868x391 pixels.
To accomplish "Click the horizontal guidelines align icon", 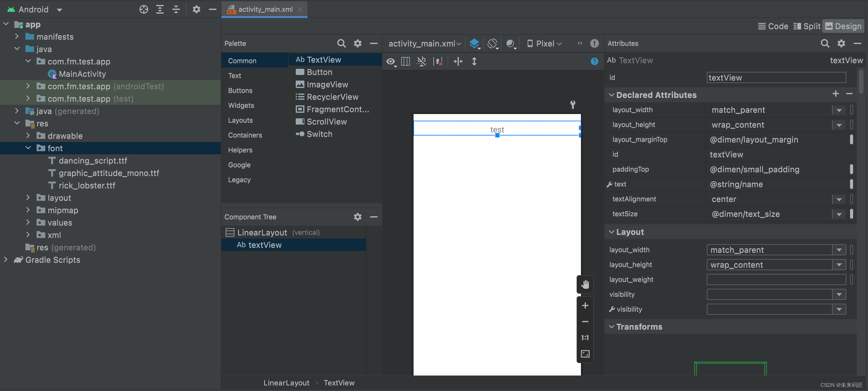I will pyautogui.click(x=458, y=61).
